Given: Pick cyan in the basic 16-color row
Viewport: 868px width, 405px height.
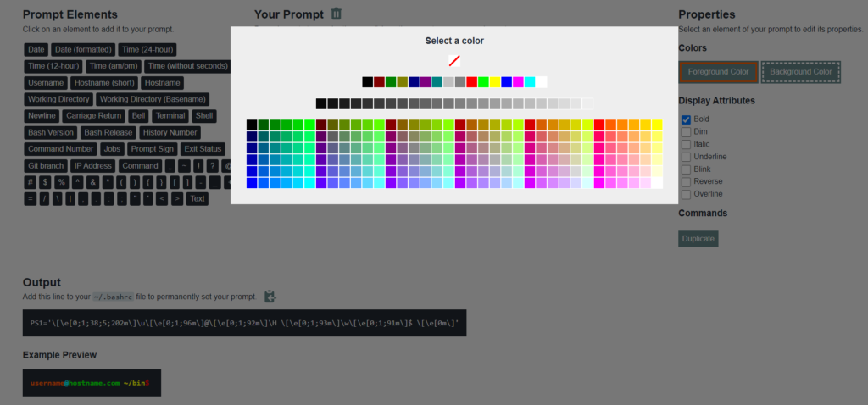Looking at the screenshot, I should [x=530, y=82].
